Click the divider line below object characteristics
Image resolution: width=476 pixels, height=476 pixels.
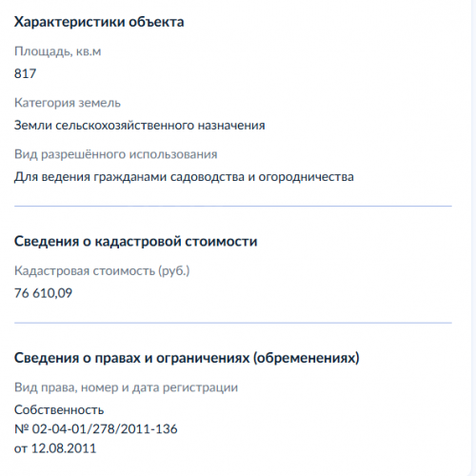[x=233, y=206]
